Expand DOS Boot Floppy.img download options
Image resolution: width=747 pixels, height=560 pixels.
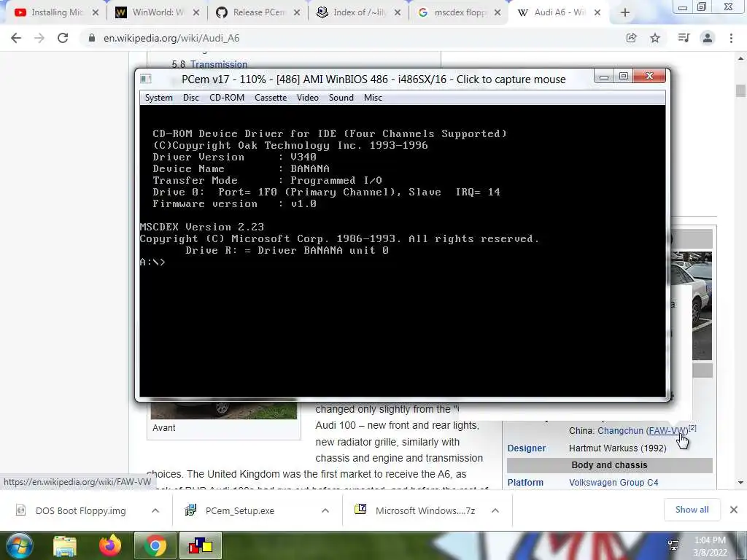155,510
